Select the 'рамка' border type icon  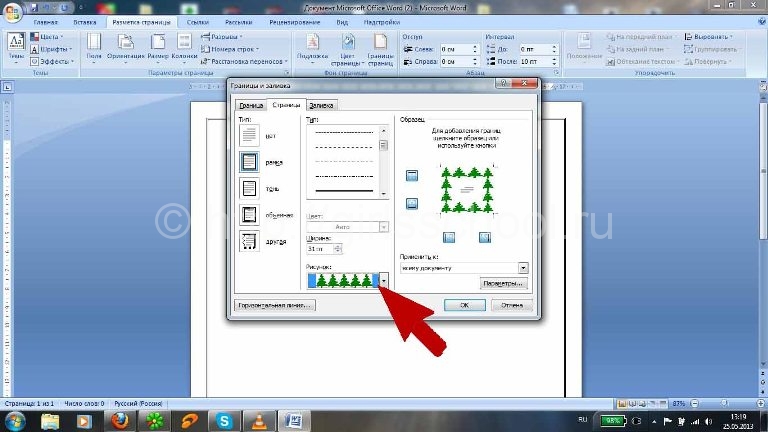click(x=249, y=162)
